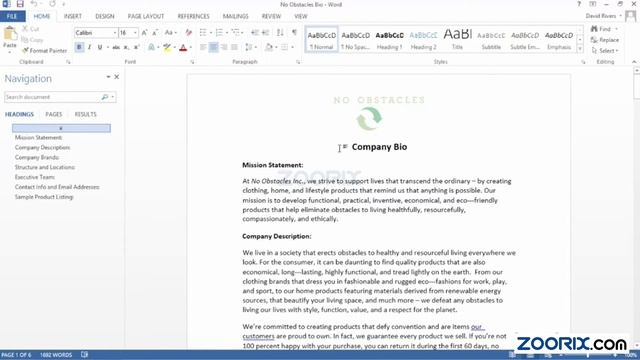Close the Navigation pane
This screenshot has width=640, height=360.
117,77
